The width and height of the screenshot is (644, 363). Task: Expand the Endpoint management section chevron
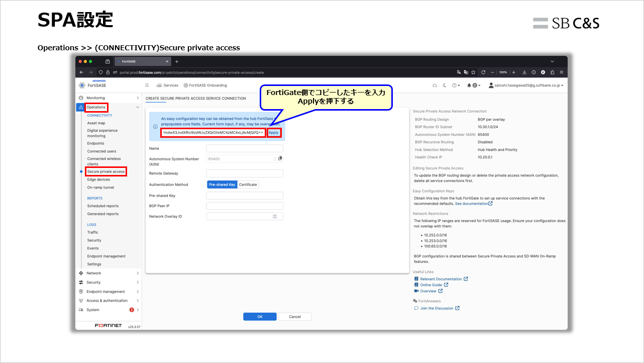[x=138, y=292]
